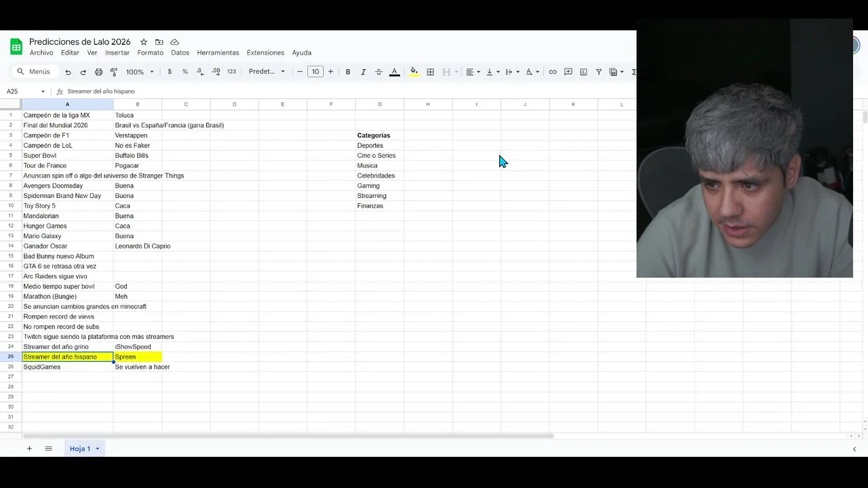The width and height of the screenshot is (868, 488).
Task: Select column A header
Action: 67,104
